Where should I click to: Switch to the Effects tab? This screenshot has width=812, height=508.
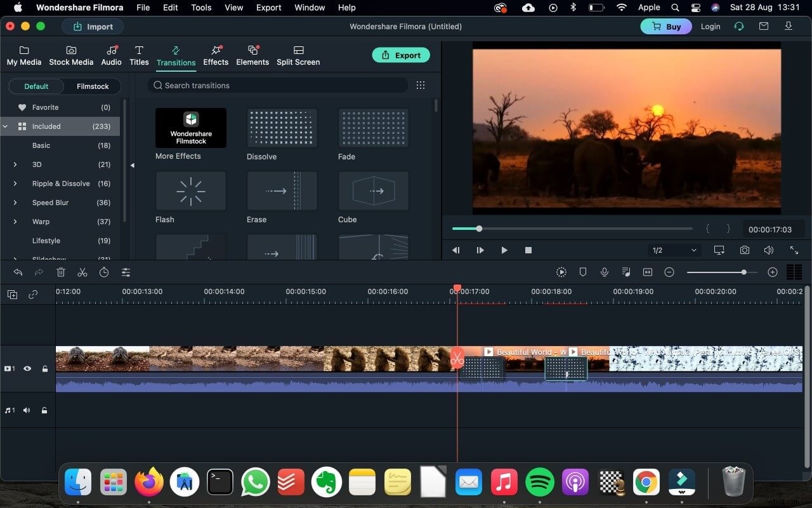point(216,55)
